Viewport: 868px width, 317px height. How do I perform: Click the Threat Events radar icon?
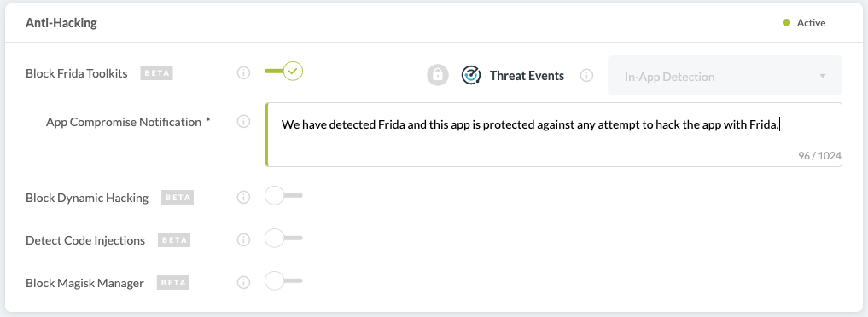[471, 75]
